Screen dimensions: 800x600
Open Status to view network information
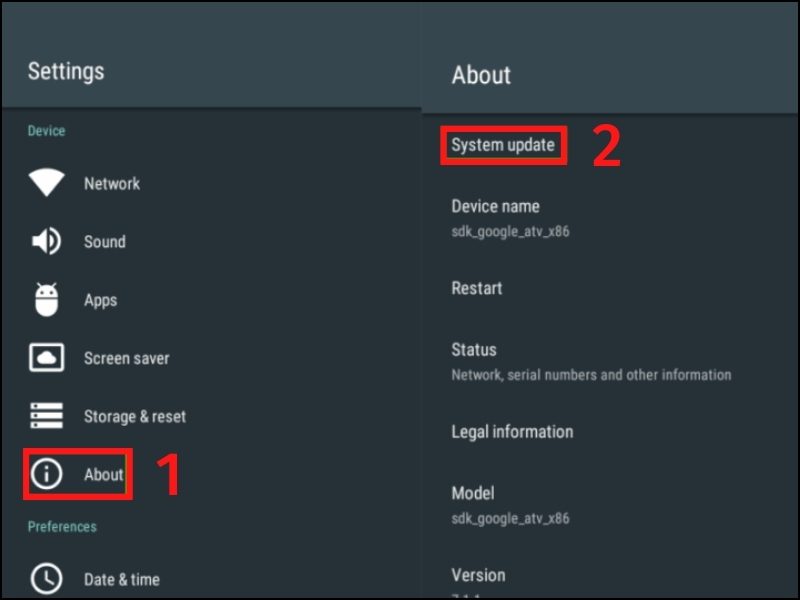point(473,350)
